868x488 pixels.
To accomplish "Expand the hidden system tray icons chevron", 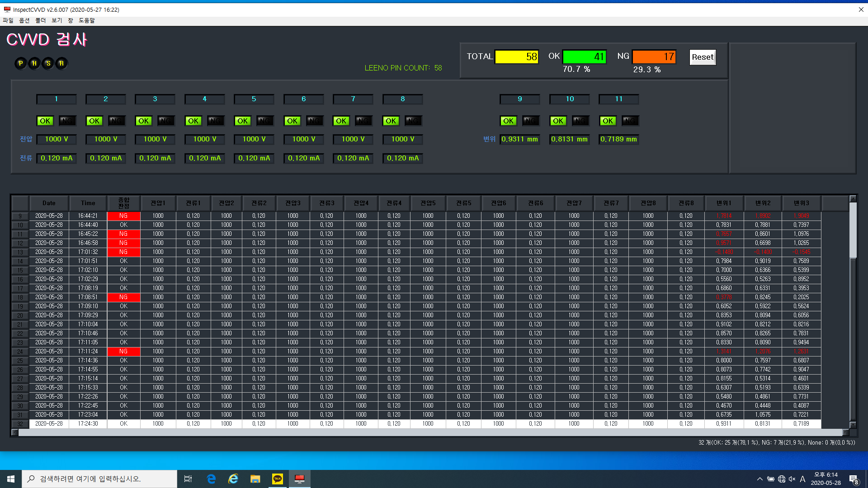I will click(759, 479).
